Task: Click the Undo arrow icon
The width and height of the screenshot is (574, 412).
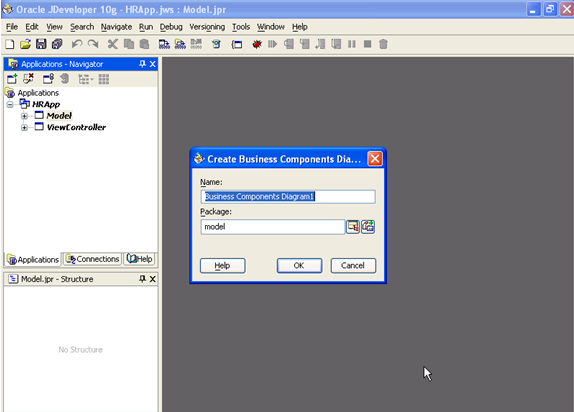Action: [77, 44]
